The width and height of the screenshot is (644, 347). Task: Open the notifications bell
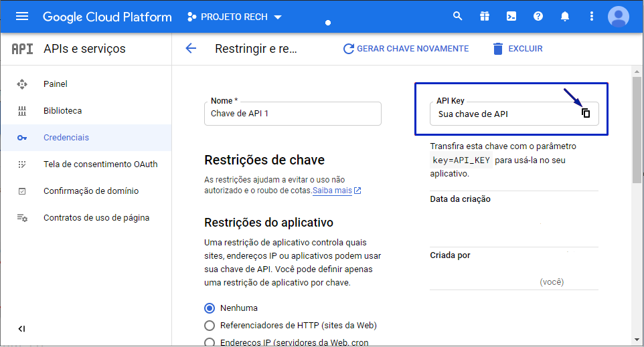(565, 17)
